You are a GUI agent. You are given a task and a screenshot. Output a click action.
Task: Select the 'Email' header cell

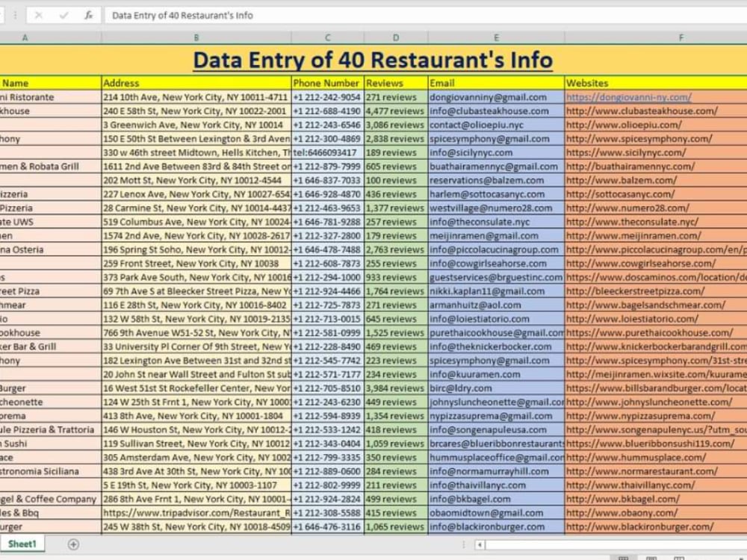tap(496, 83)
